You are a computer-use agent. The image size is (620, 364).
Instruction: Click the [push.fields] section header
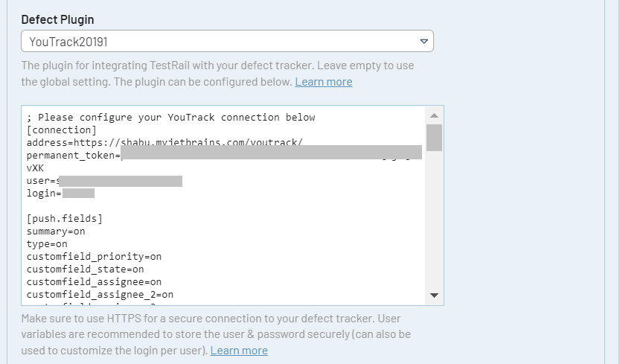point(64,219)
